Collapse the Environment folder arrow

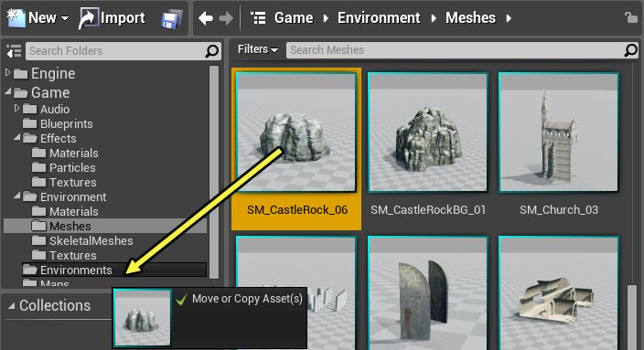click(17, 196)
